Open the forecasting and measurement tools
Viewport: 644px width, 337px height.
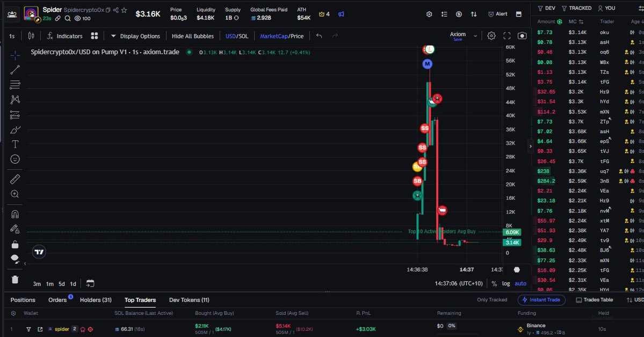(15, 114)
